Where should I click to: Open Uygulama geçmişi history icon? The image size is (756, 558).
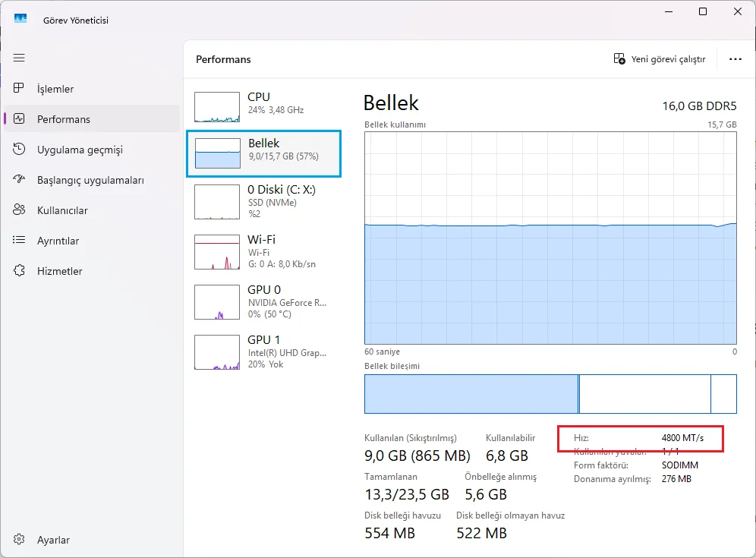coord(19,149)
